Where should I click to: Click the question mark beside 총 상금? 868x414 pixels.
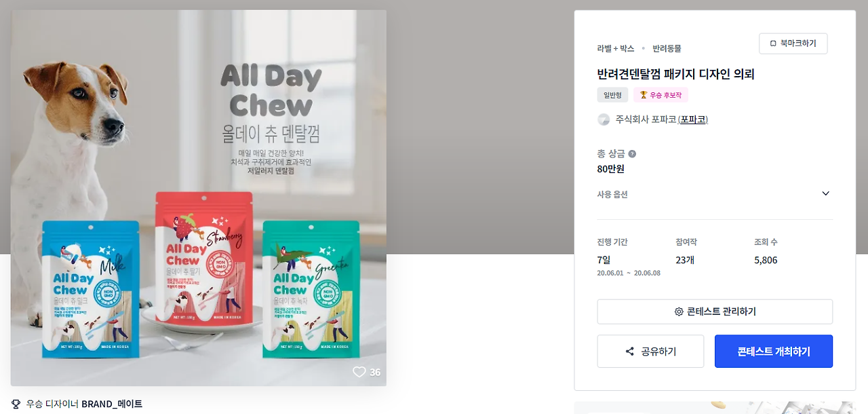pos(632,153)
